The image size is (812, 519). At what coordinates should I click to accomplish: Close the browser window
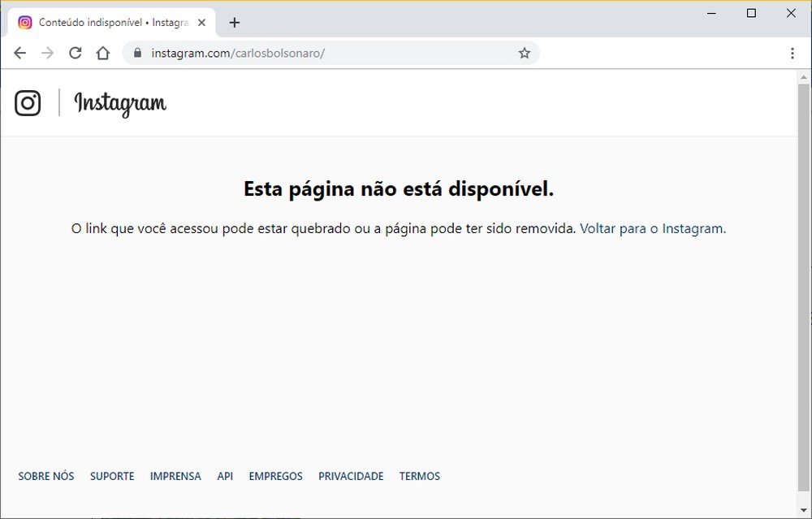click(x=791, y=14)
